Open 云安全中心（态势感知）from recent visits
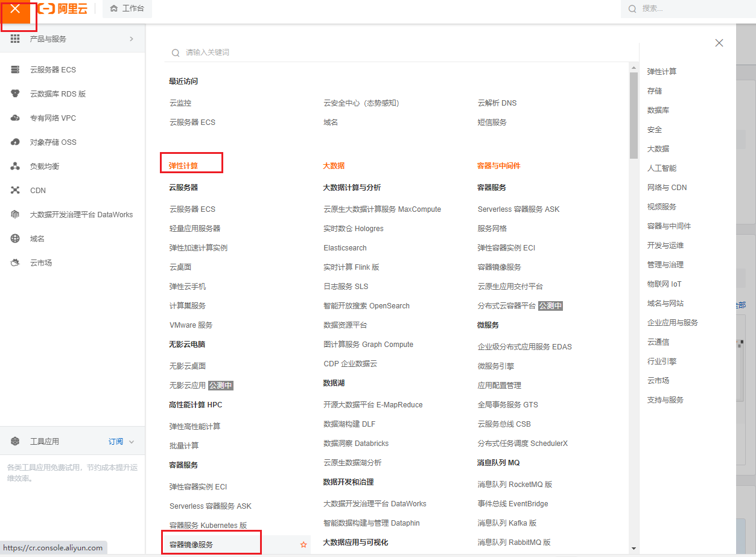This screenshot has height=557, width=756. [361, 103]
